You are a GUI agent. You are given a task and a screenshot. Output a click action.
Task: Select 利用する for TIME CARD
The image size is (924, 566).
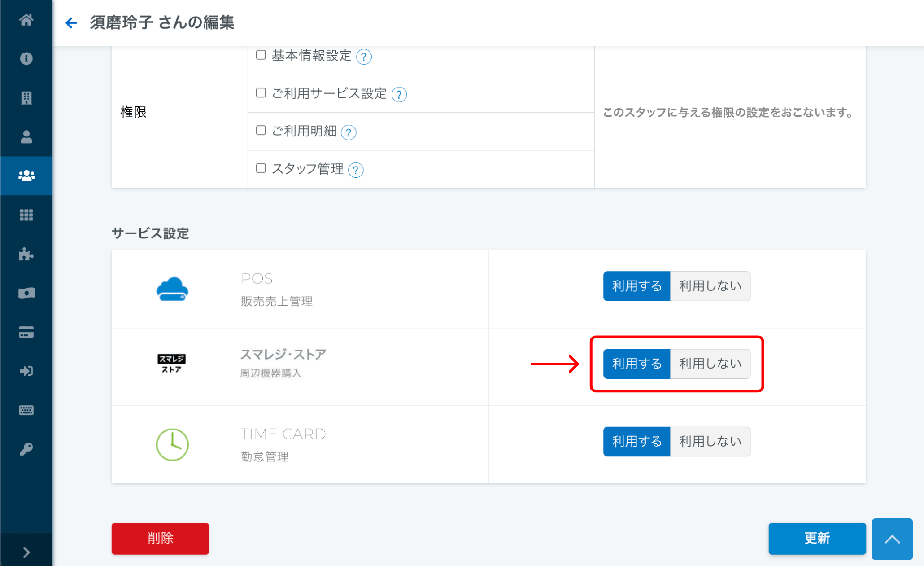point(636,441)
